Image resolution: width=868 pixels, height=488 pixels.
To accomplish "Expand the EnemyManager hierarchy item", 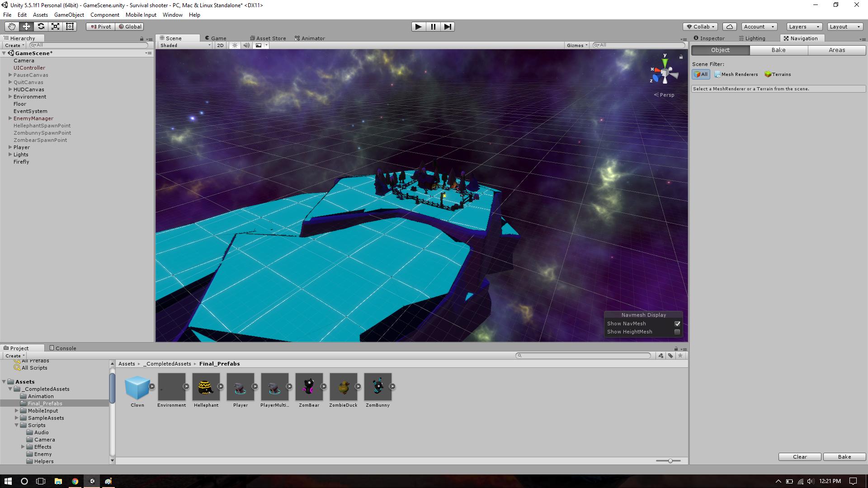I will pyautogui.click(x=10, y=118).
